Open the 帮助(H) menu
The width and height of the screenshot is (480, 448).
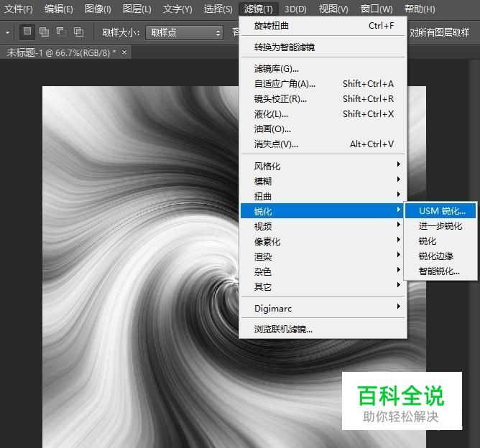click(x=420, y=9)
